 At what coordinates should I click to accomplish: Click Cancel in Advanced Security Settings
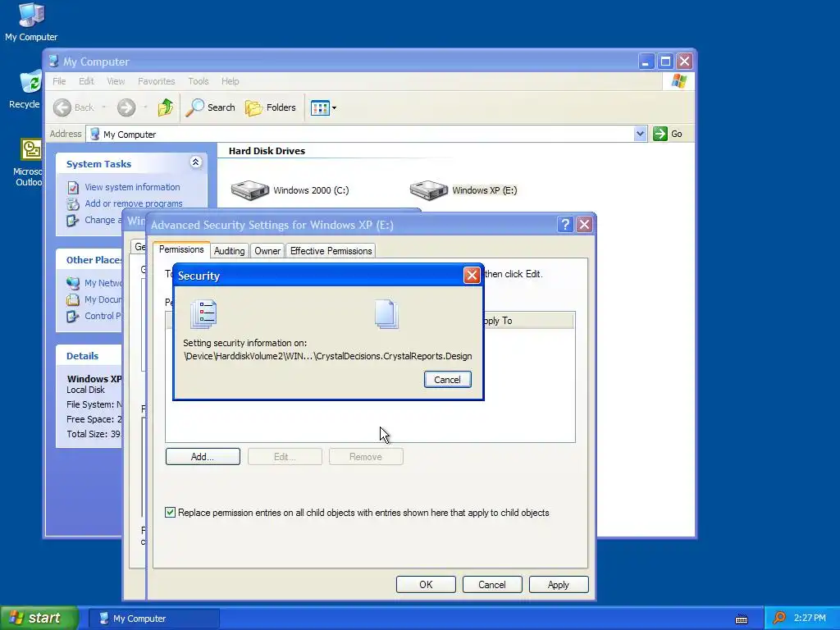(492, 584)
